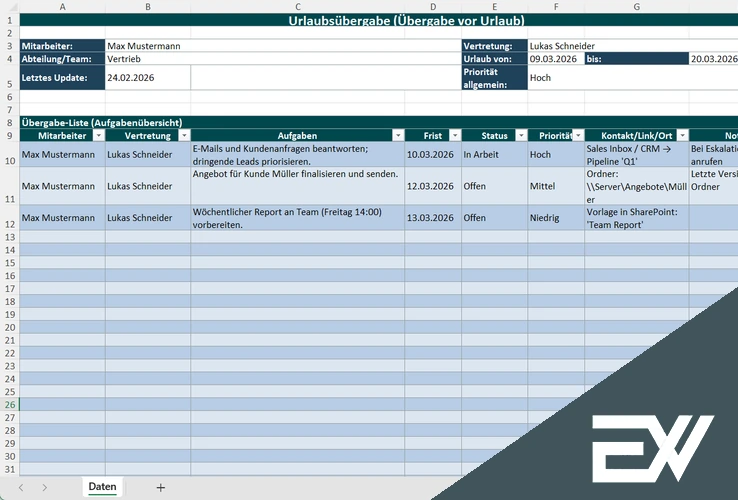Click the Priorität allgemein: label cell
Screen dimensions: 738x500
pos(495,78)
